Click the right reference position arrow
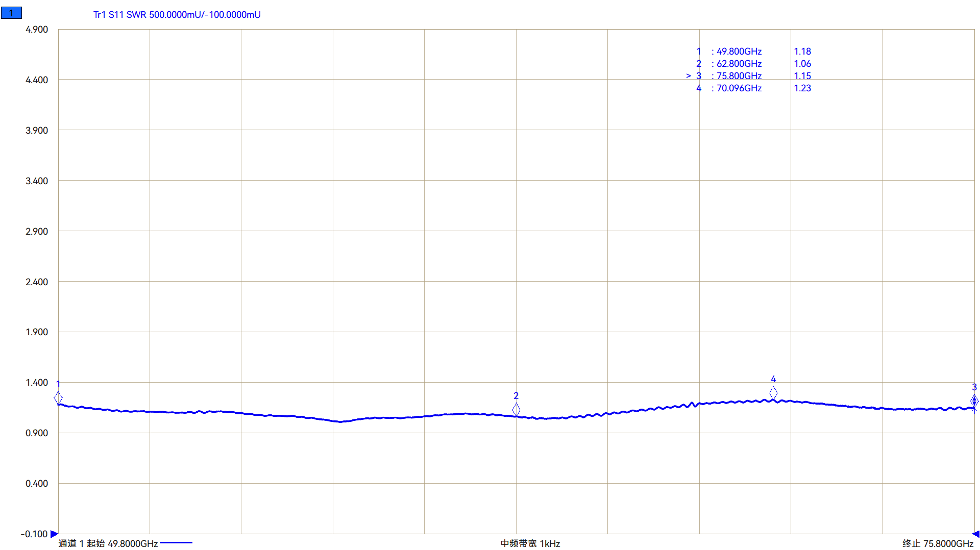This screenshot has width=980, height=550. pyautogui.click(x=976, y=534)
